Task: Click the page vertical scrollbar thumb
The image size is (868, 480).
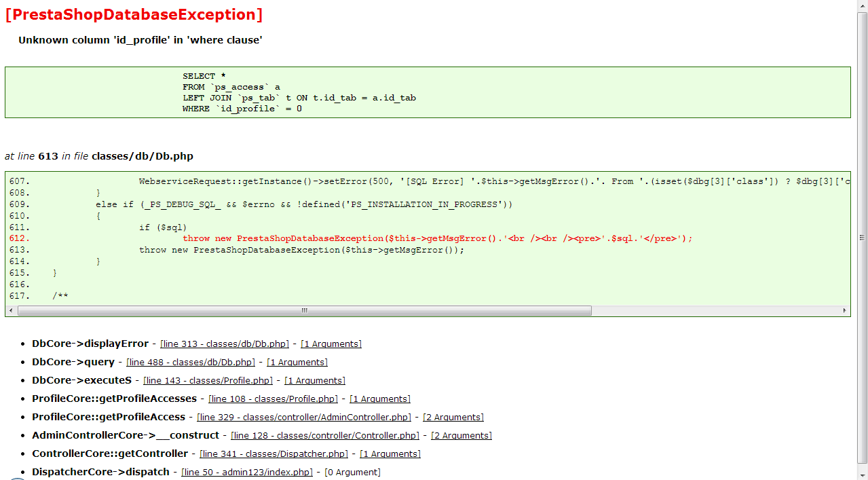Action: pyautogui.click(x=863, y=238)
